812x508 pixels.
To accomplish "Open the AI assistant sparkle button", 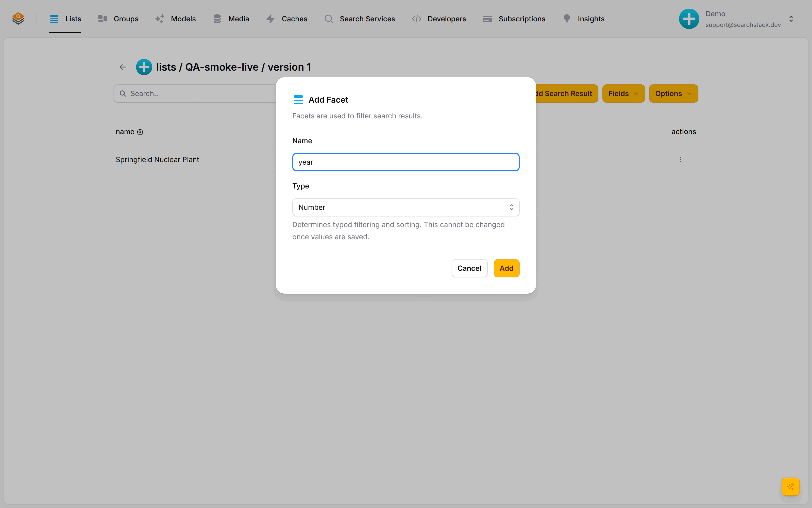I will pyautogui.click(x=790, y=486).
